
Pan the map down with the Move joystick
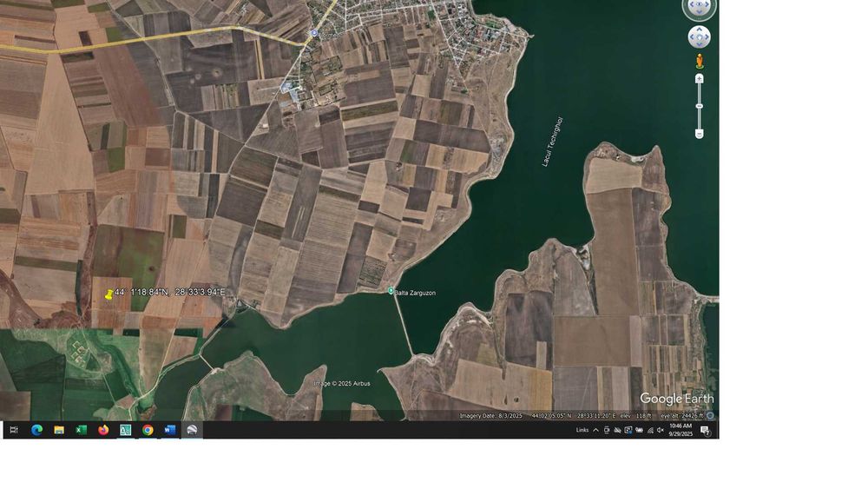699,44
